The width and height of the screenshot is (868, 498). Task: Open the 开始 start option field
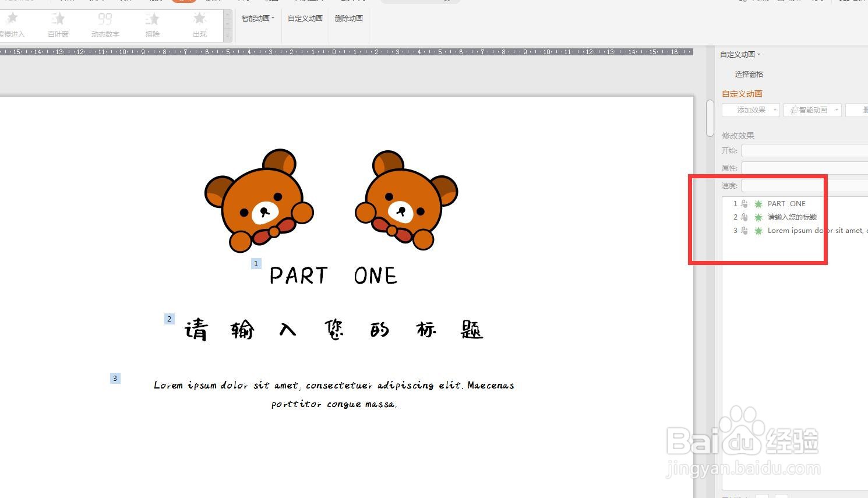[805, 151]
